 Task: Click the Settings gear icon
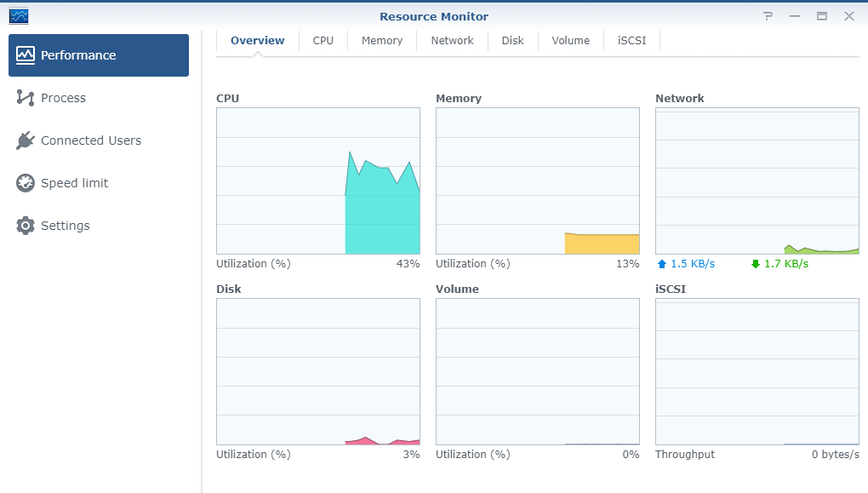[x=26, y=226]
